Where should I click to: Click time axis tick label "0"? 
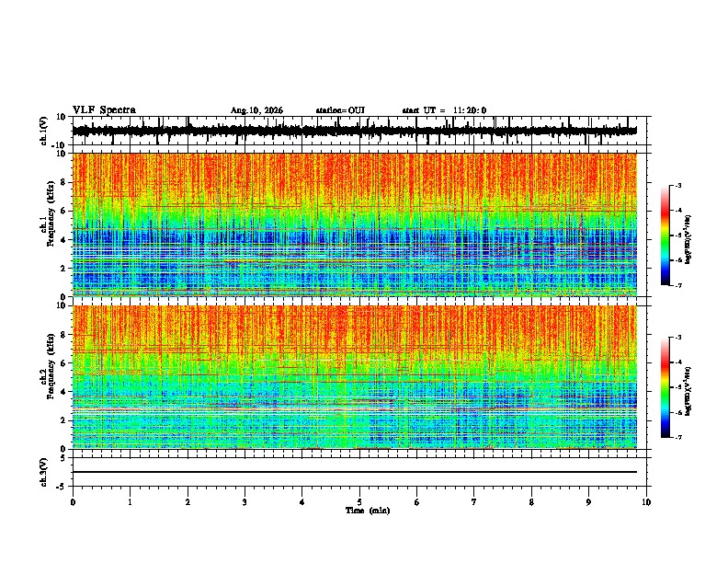click(73, 502)
